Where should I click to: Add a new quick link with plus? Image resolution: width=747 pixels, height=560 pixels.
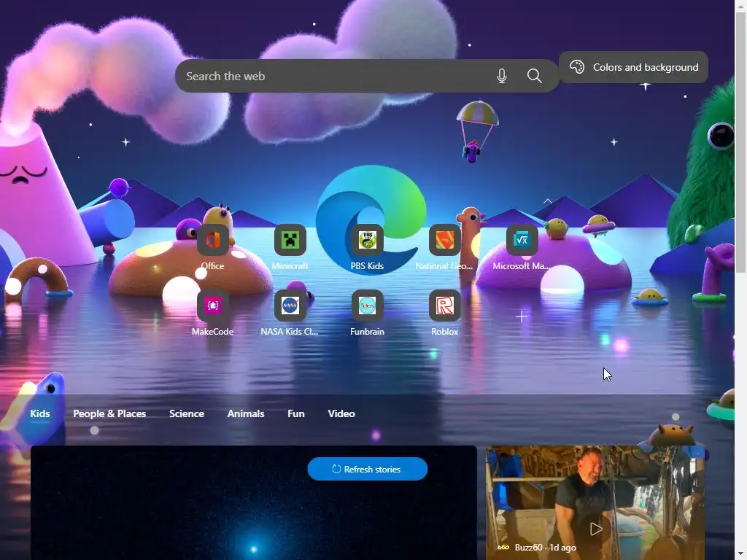pos(521,316)
